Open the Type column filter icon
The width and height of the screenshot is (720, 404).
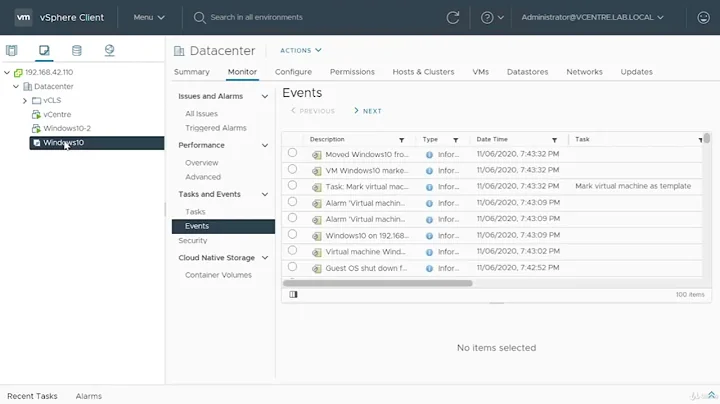point(456,140)
